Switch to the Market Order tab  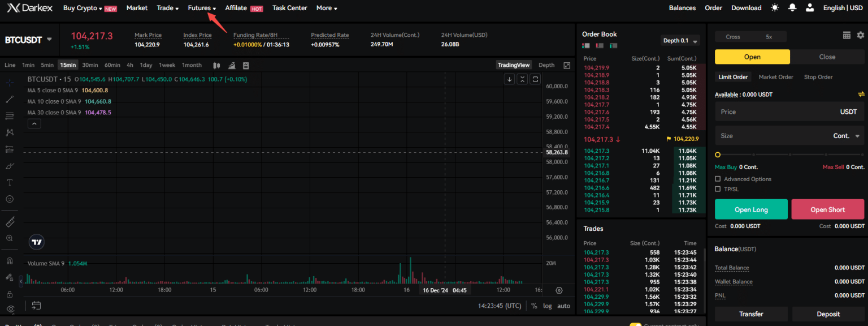[776, 76]
